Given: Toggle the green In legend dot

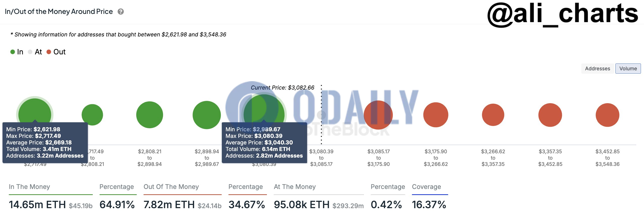Looking at the screenshot, I should [x=13, y=52].
